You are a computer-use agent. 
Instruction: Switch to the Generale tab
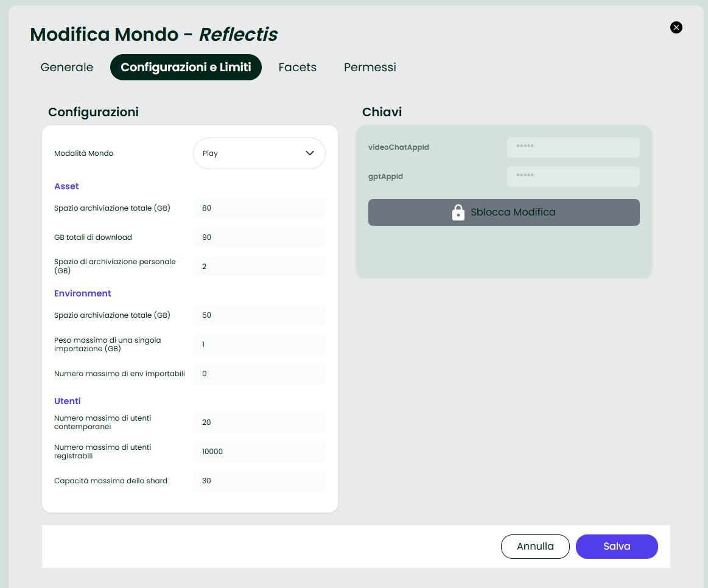[x=67, y=68]
